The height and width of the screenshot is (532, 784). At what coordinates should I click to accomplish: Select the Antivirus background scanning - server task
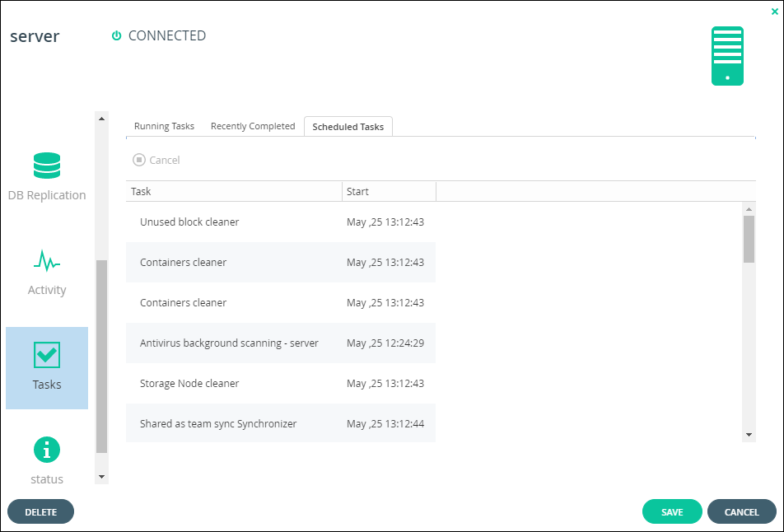click(x=281, y=343)
